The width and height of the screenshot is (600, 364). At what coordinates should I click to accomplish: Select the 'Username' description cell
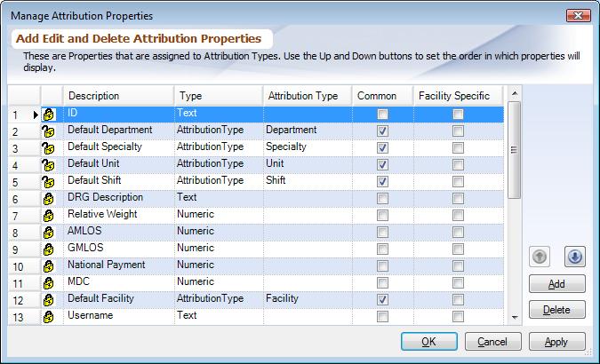118,316
